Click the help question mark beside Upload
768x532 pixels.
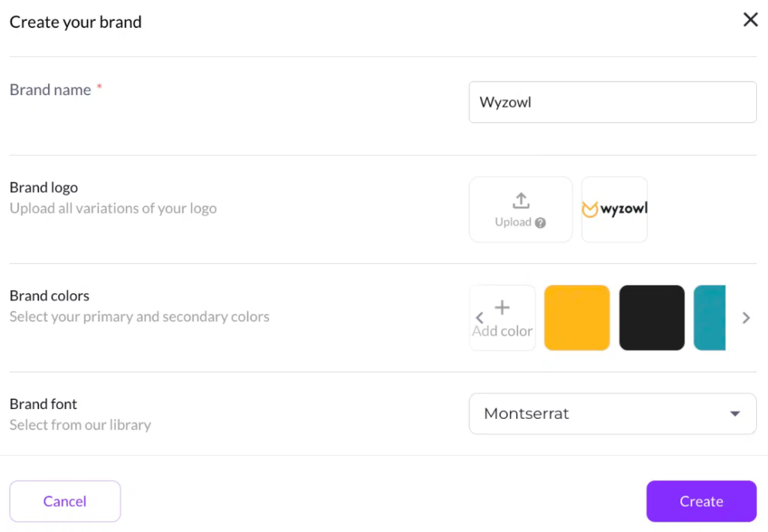click(x=541, y=223)
